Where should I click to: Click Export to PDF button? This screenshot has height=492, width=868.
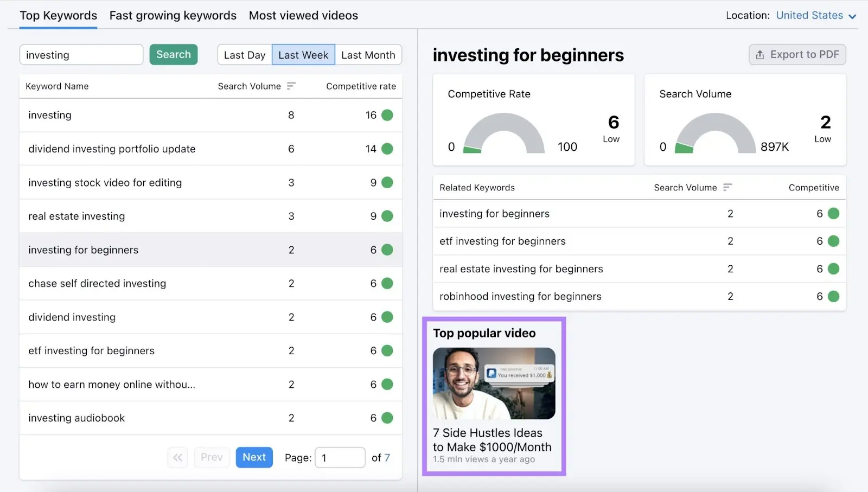point(797,55)
